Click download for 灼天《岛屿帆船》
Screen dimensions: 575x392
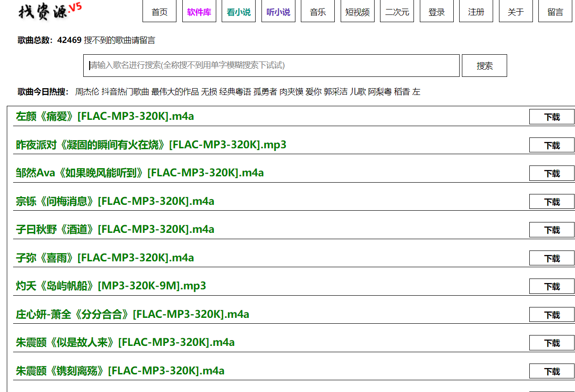[x=551, y=286]
